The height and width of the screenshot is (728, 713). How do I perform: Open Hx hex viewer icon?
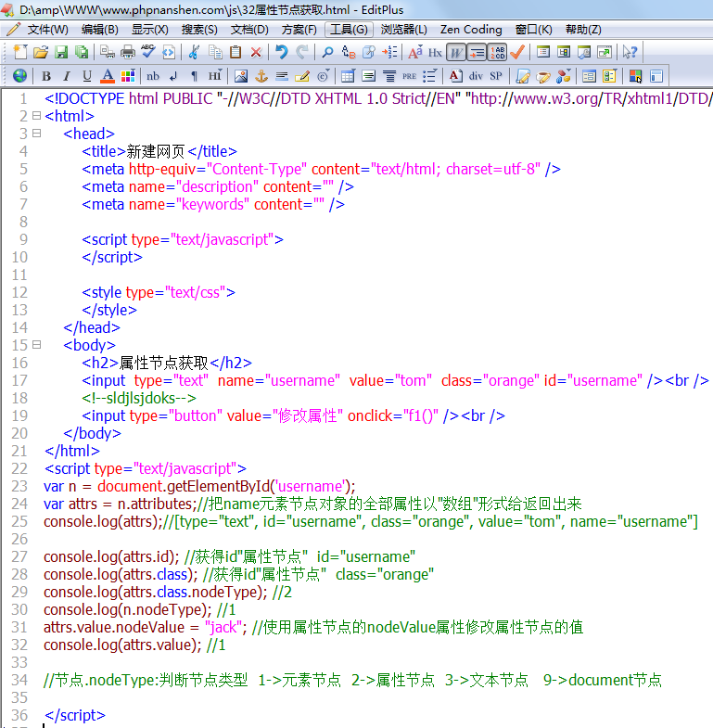[x=435, y=53]
